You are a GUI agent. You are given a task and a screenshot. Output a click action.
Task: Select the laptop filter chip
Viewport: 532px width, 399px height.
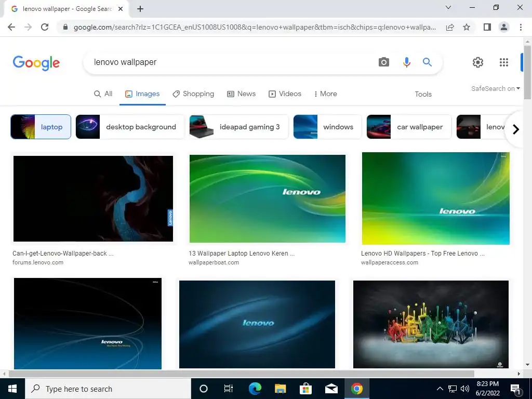pyautogui.click(x=41, y=127)
